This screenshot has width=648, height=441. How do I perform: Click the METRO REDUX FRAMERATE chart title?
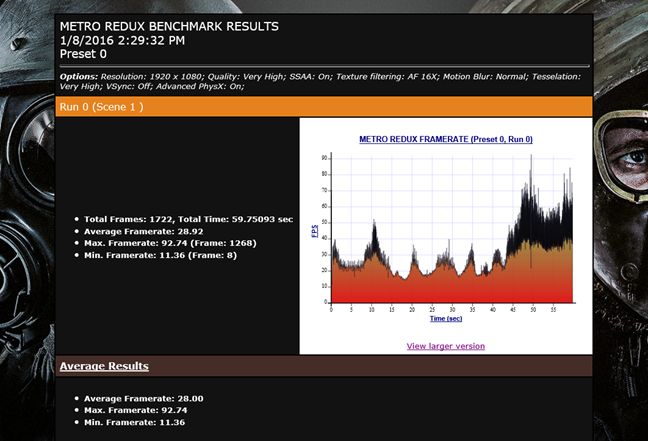(x=445, y=139)
